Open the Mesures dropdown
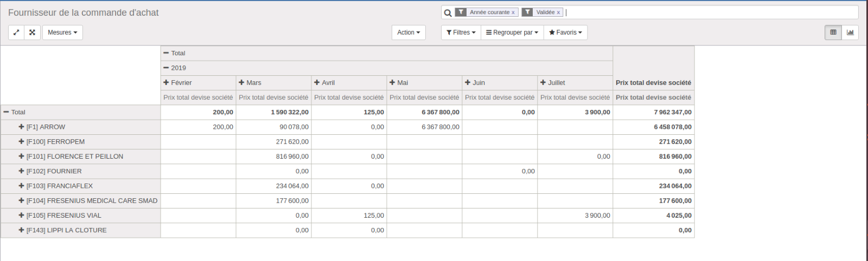The width and height of the screenshot is (868, 261). coord(62,32)
